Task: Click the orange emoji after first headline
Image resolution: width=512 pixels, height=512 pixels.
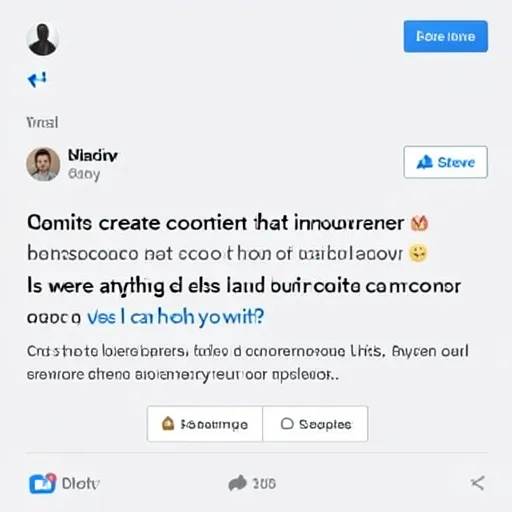Action: click(420, 223)
